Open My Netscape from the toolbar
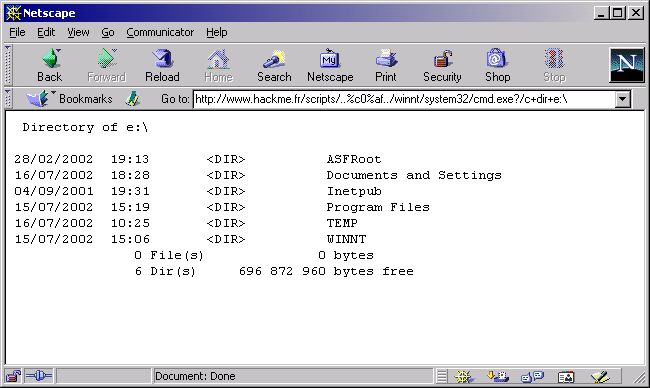Screen dimensions: 650x388 pyautogui.click(x=330, y=65)
